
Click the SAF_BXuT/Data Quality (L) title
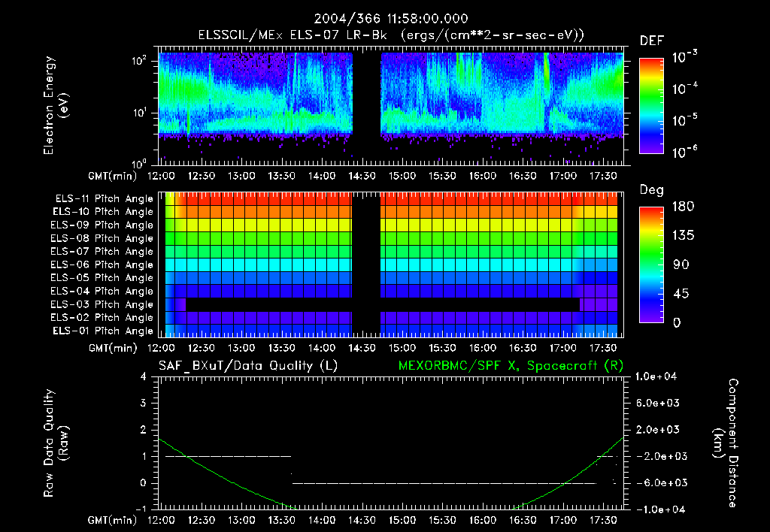tap(248, 366)
